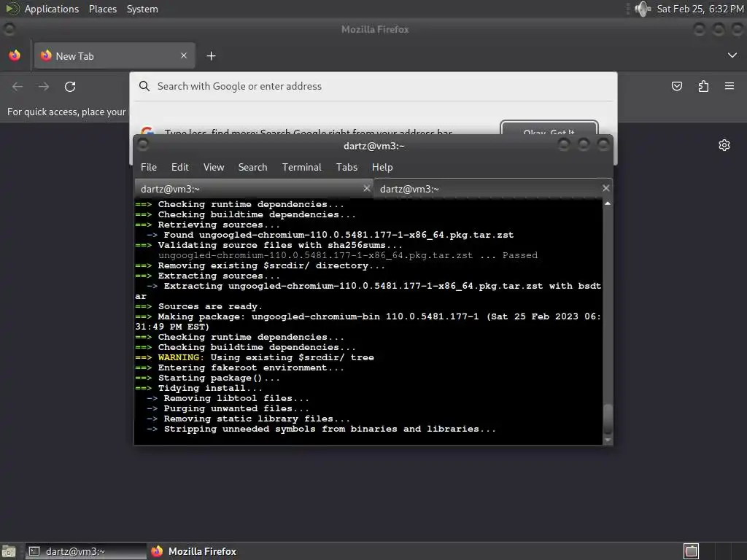Image resolution: width=747 pixels, height=560 pixels.
Task: Click the Firefox View icon left of tabs
Action: 15,55
